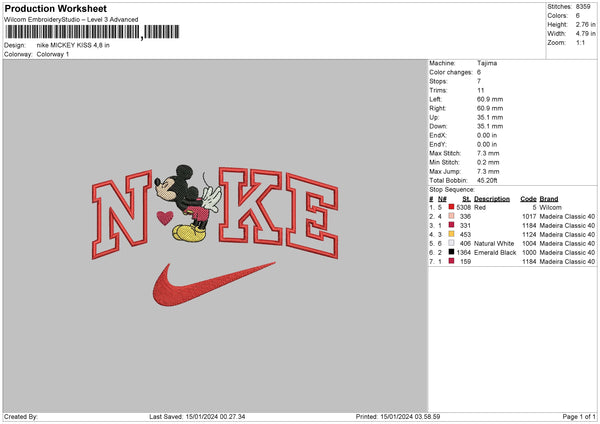The width and height of the screenshot is (600, 424).
Task: Click the Max Stitch value 7.3 mm
Action: [488, 153]
